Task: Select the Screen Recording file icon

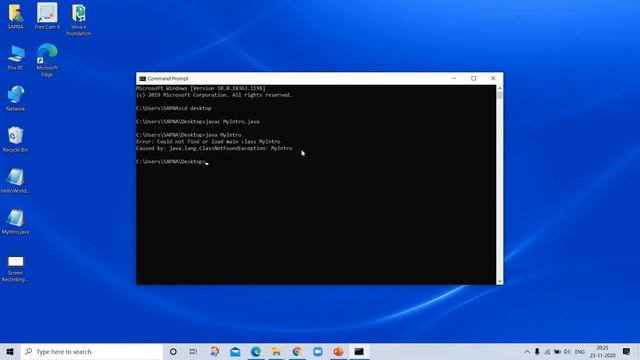Action: tap(16, 269)
